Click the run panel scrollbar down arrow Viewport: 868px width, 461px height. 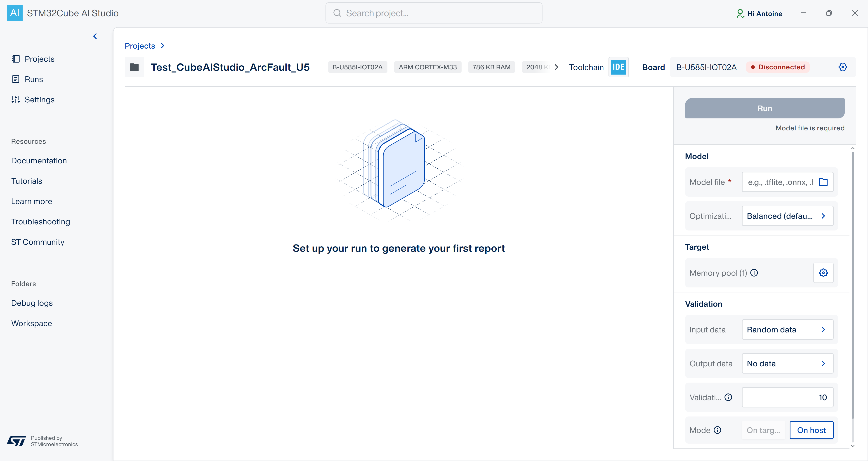tap(852, 445)
